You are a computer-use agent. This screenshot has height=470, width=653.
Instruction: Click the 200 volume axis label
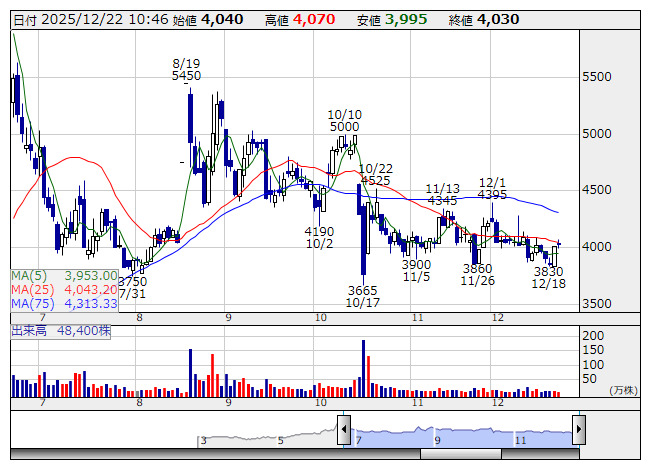[593, 336]
